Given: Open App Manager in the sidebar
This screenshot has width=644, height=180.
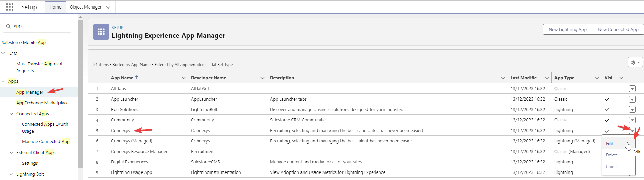Looking at the screenshot, I should 30,92.
